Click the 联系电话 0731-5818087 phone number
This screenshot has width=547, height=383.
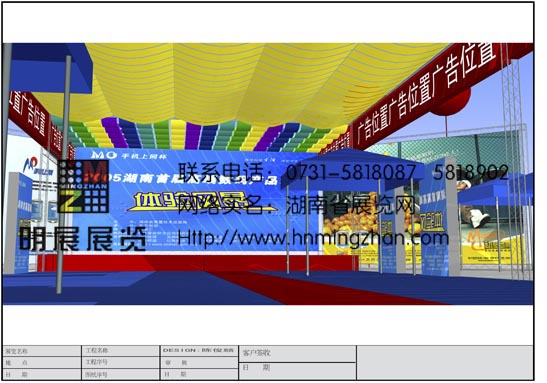pos(343,172)
